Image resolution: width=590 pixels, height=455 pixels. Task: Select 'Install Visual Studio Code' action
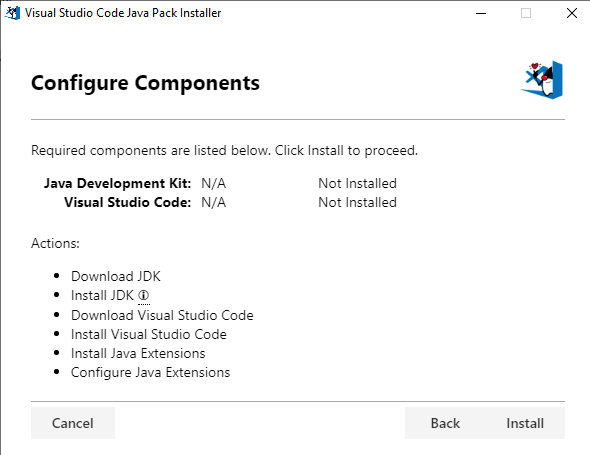tap(149, 334)
